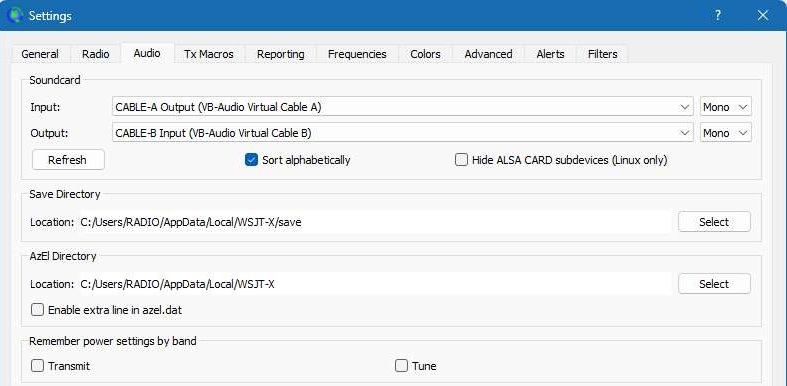Viewport: 787px width, 386px height.
Task: Show the Advanced tab
Action: pos(488,54)
